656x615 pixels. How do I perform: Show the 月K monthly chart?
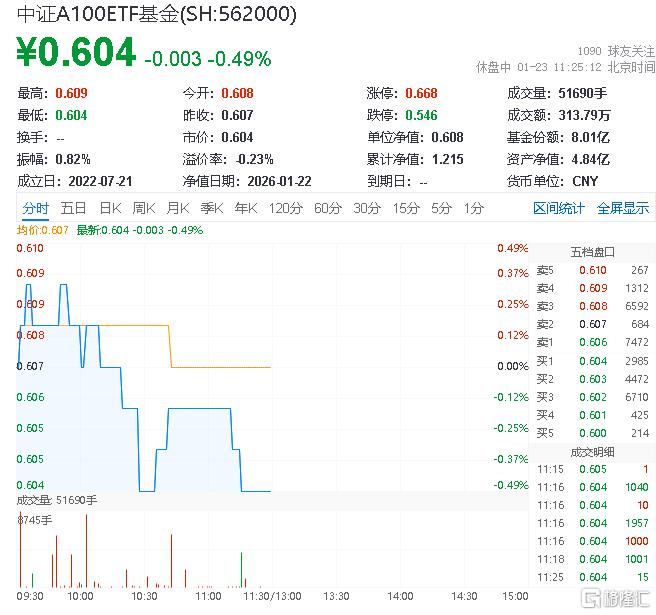tap(178, 208)
